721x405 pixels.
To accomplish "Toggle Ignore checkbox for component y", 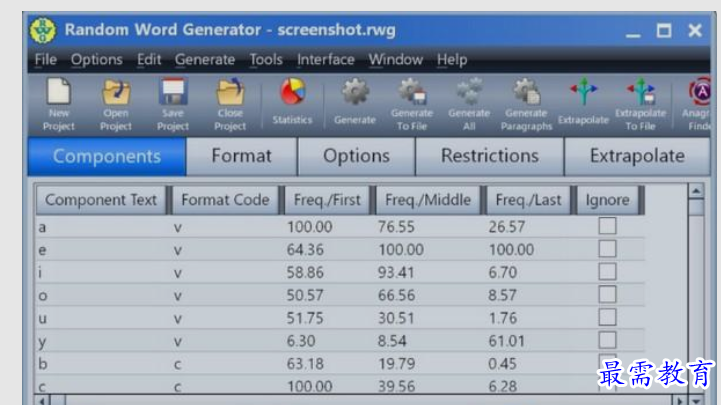I will tap(607, 340).
